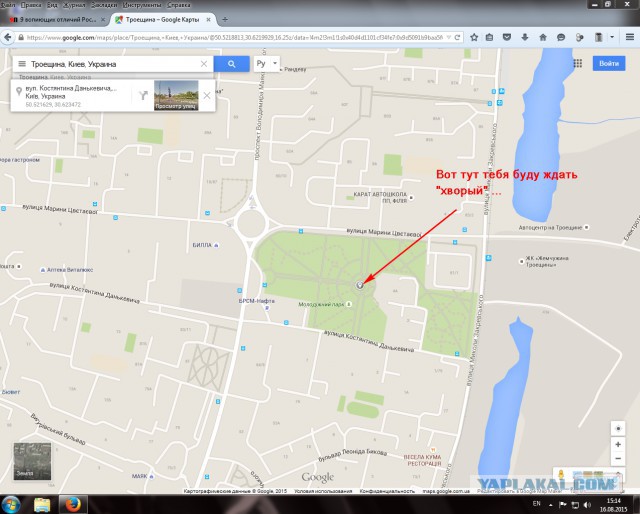This screenshot has width=640, height=514.
Task: Open maps.google.com.ua footer link
Action: [446, 491]
